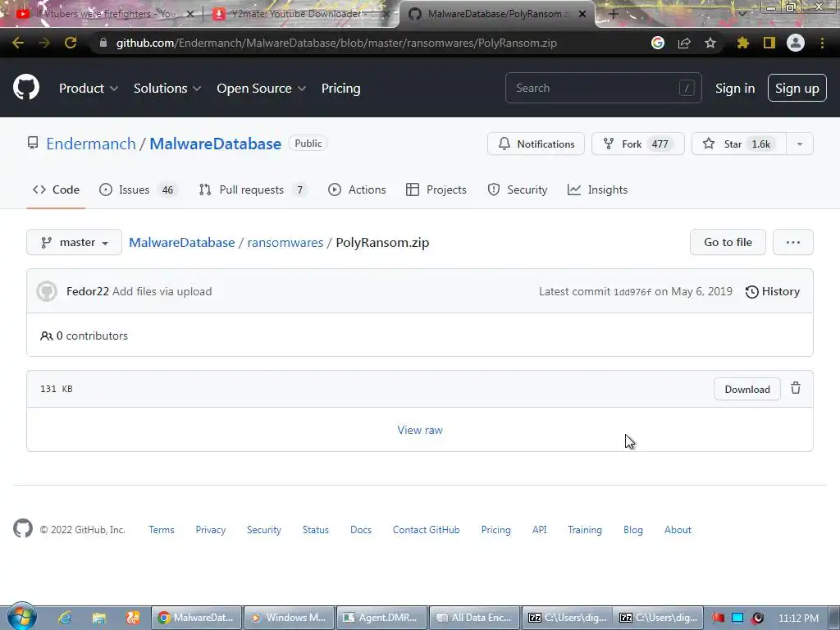Open Windows Explorer folder on taskbar
The width and height of the screenshot is (840, 630).
tap(98, 618)
